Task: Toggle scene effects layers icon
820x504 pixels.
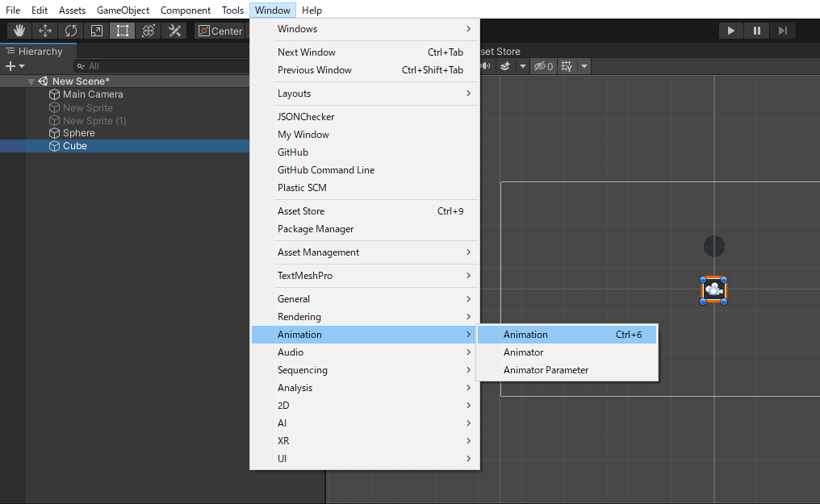Action: pyautogui.click(x=505, y=66)
